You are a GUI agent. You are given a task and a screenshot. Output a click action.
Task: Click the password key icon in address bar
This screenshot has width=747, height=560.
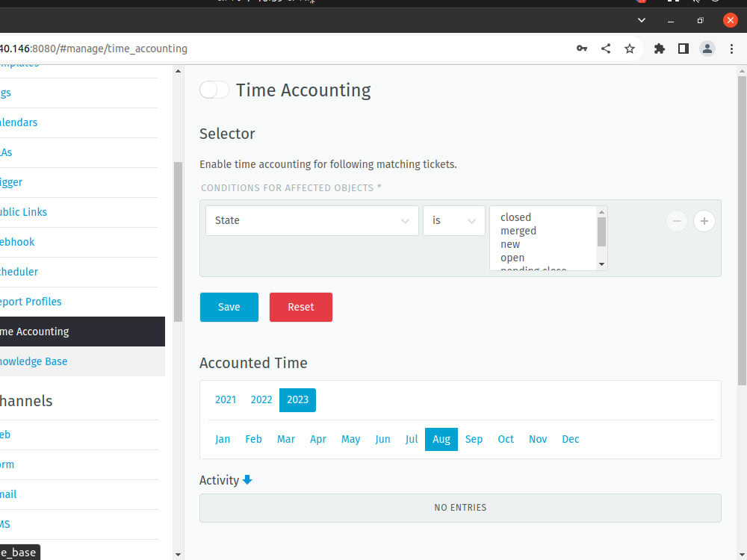tap(582, 48)
